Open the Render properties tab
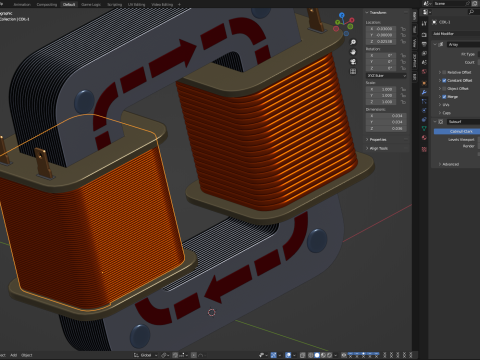This screenshot has width=480, height=360. coord(424,35)
